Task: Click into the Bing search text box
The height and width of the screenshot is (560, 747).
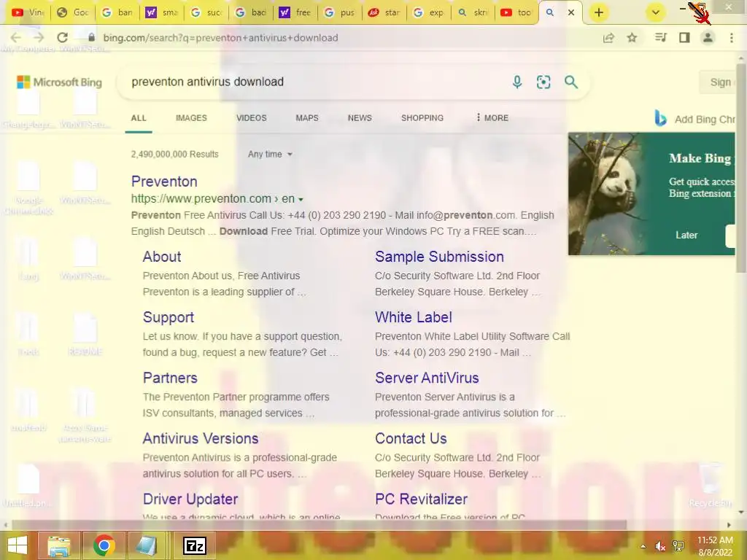Action: (x=314, y=82)
